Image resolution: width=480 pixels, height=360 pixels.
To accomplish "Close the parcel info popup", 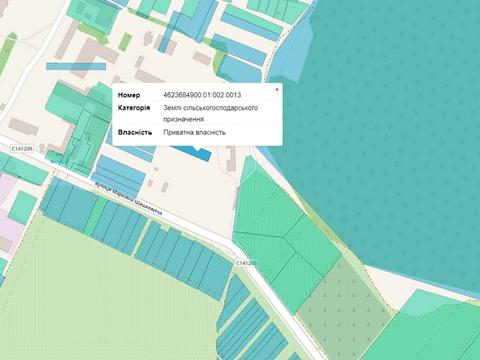I will [x=277, y=89].
